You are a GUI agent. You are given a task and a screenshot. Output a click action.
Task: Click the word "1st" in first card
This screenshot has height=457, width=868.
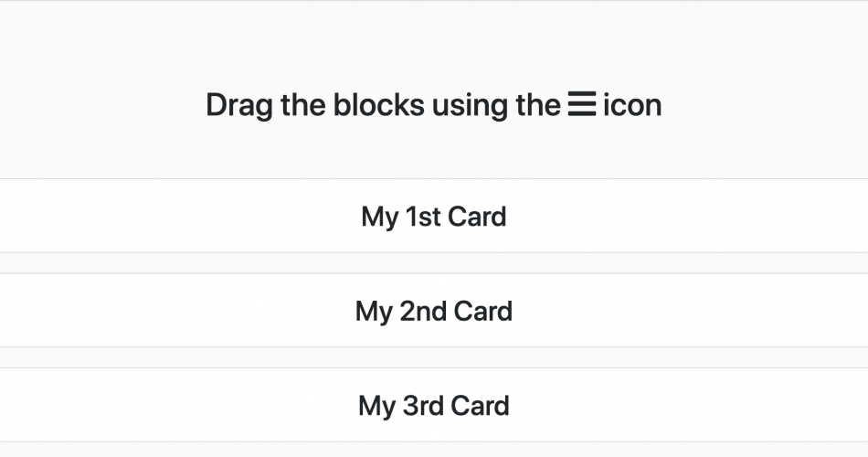(x=425, y=217)
